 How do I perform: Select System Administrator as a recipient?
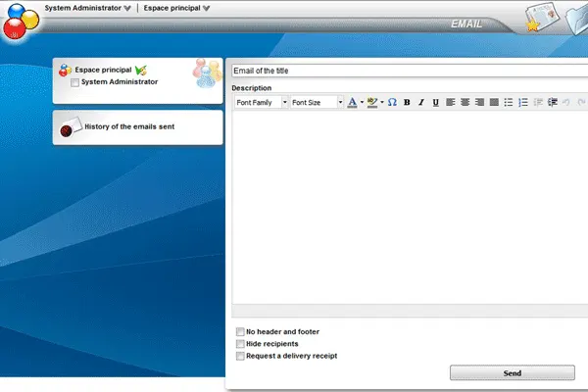(75, 82)
